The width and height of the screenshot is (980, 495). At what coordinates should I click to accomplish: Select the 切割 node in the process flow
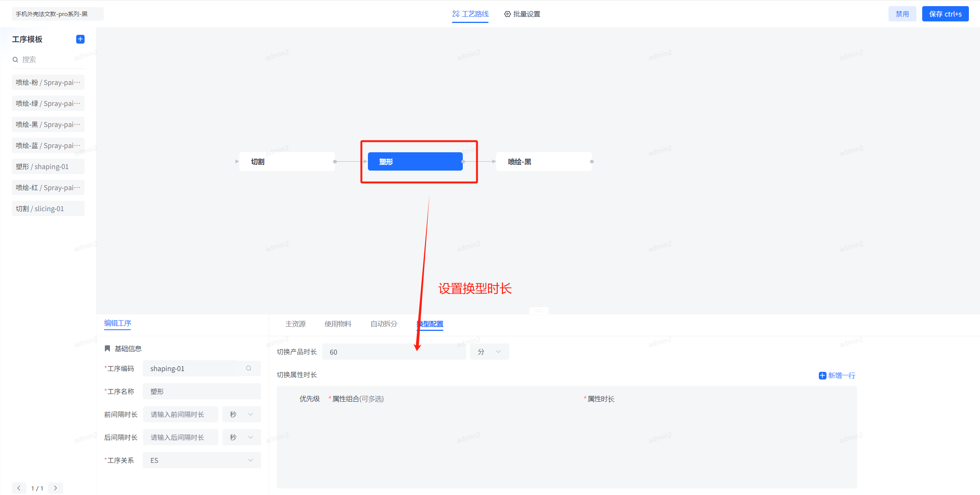pyautogui.click(x=287, y=161)
